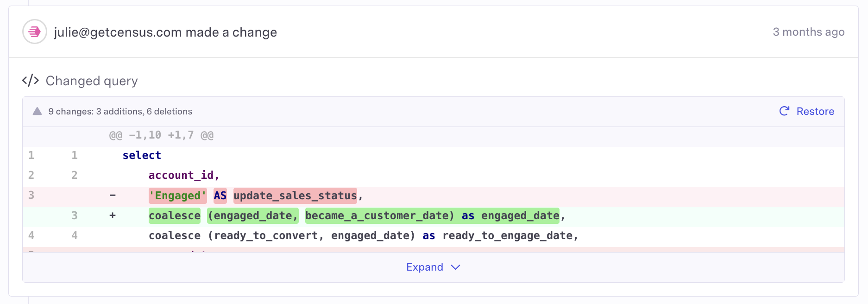Click the chevron arrow next to Expand
868x304 pixels.
(x=455, y=267)
